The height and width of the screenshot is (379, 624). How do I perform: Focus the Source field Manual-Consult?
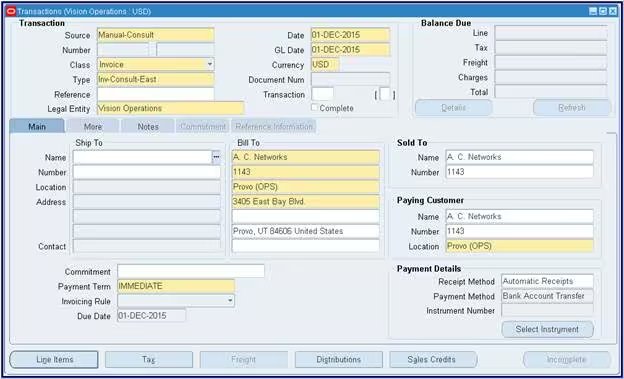(x=156, y=35)
